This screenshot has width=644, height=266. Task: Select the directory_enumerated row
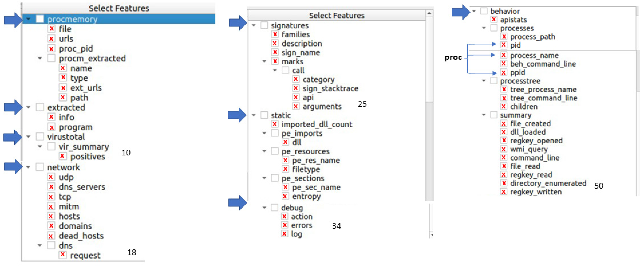coord(548,183)
